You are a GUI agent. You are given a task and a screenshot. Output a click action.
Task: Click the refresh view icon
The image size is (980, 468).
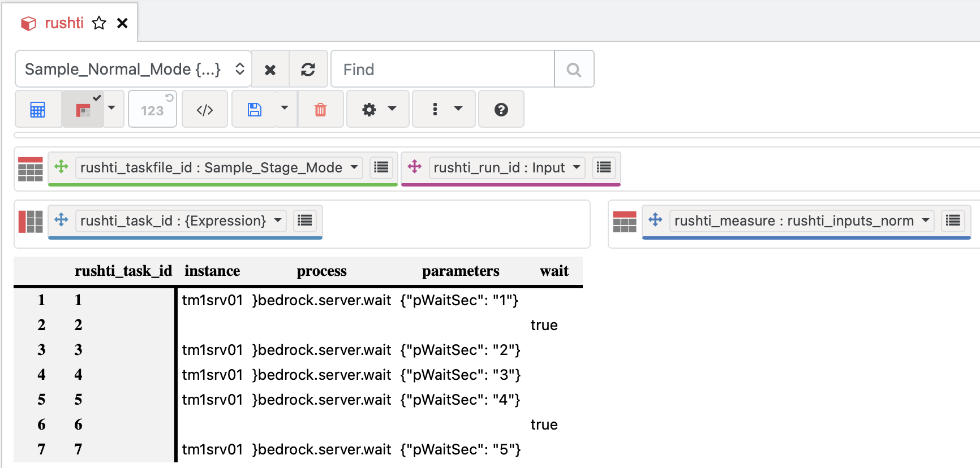tap(308, 70)
